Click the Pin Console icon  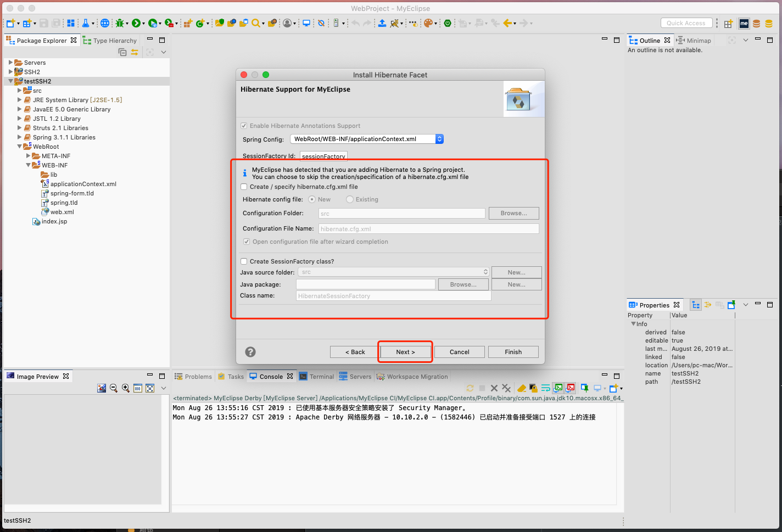point(584,388)
